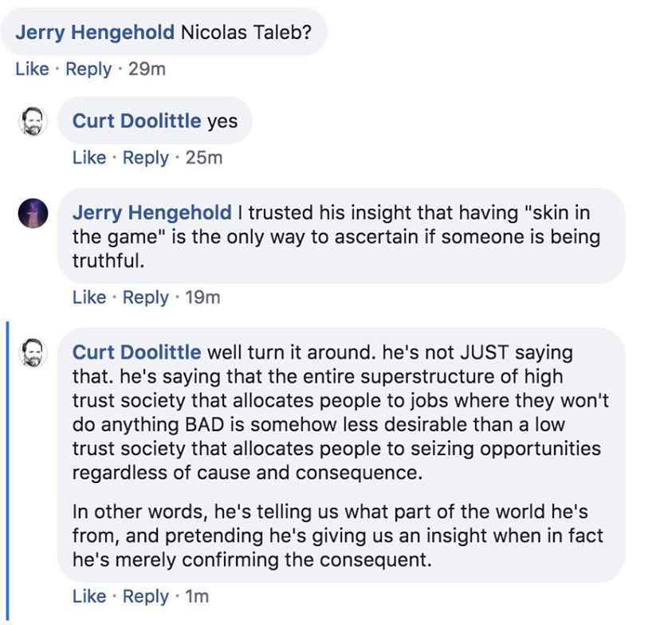Open Jerry Hengehold's profile from top comment name
The image size is (672, 625).
(x=95, y=33)
